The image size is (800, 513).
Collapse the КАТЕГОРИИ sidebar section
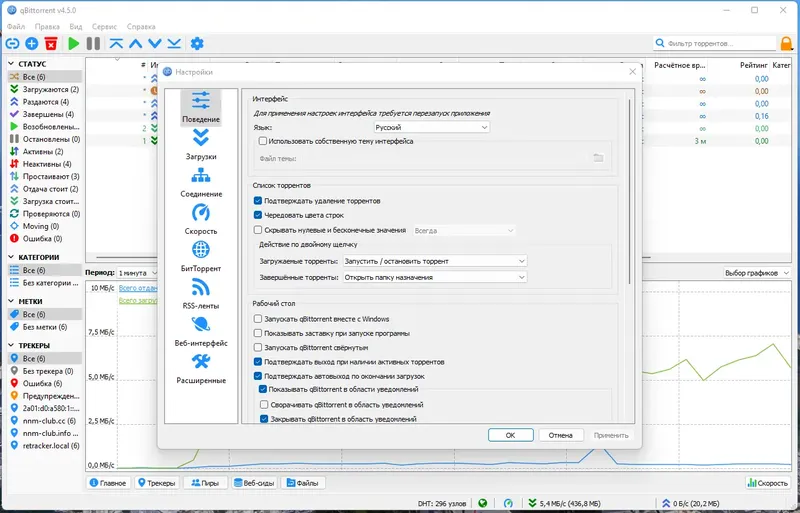tap(11, 257)
